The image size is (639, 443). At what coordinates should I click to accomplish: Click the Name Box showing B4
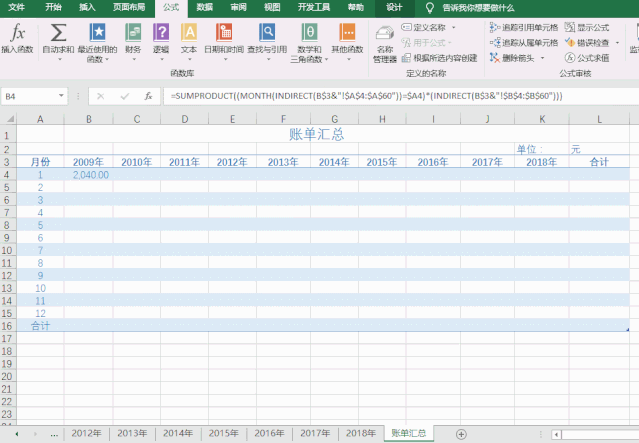click(29, 97)
